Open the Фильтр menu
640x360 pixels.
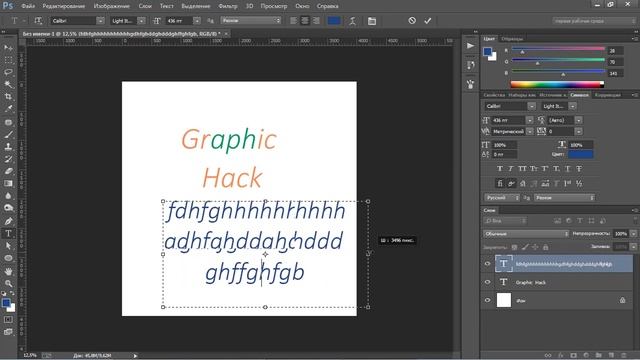click(228, 6)
